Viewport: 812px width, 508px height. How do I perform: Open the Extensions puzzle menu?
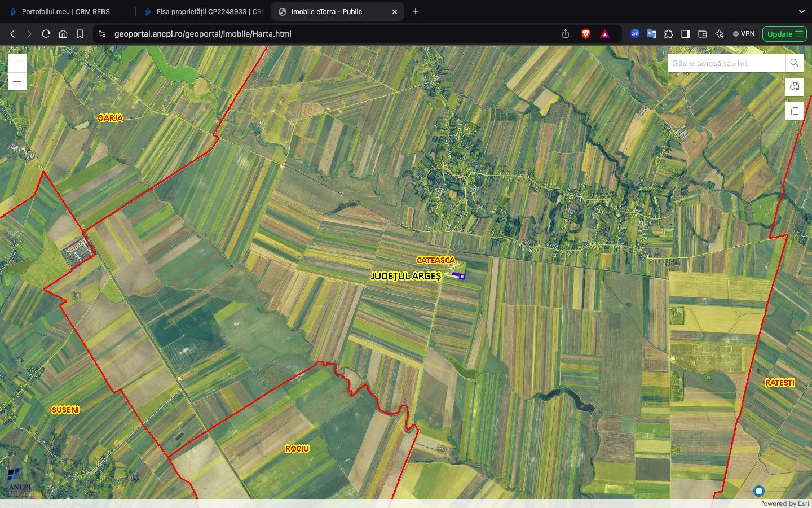(x=668, y=34)
